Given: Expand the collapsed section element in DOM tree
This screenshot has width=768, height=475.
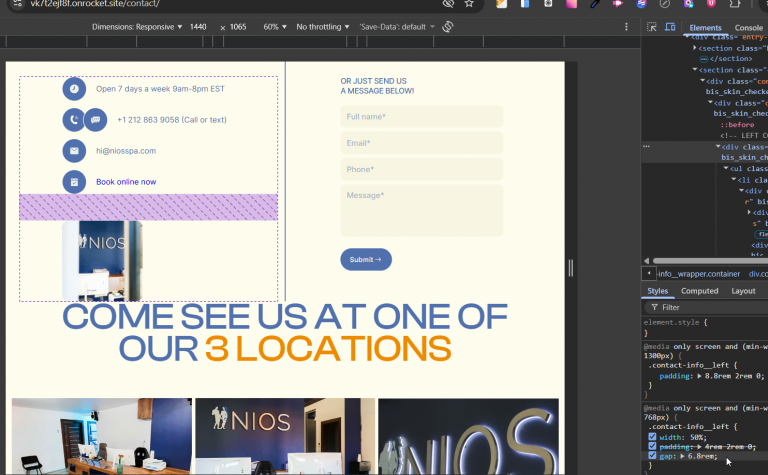Looking at the screenshot, I should 695,48.
